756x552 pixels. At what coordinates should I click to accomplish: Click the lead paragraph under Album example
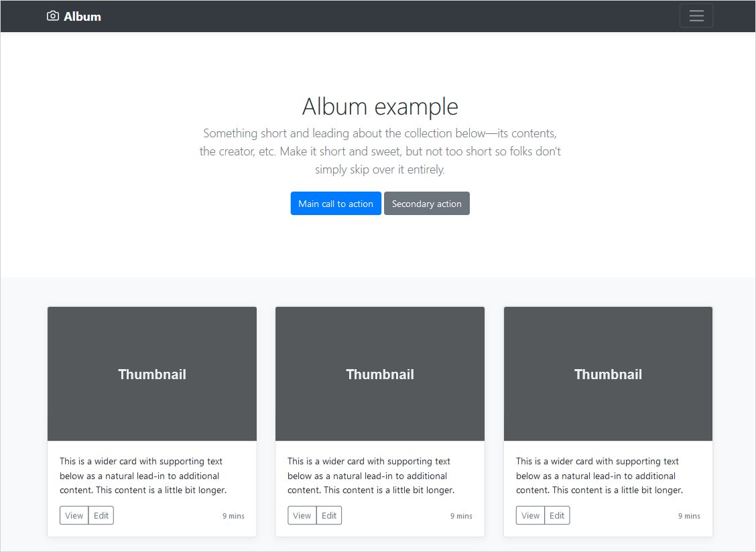[x=380, y=151]
